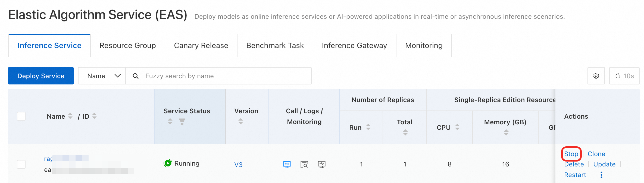The image size is (644, 183).
Task: Toggle the select-all header checkbox
Action: tap(21, 116)
